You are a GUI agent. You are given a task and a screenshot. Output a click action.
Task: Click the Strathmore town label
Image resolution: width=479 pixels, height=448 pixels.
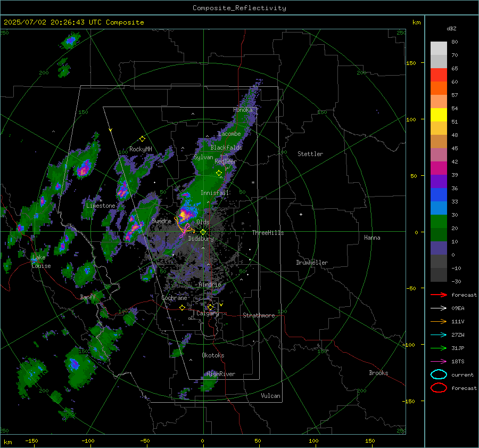[x=259, y=315]
